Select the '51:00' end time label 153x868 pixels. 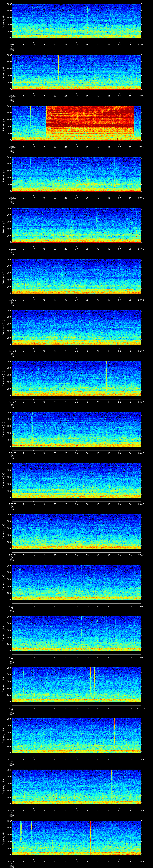[x=141, y=249]
